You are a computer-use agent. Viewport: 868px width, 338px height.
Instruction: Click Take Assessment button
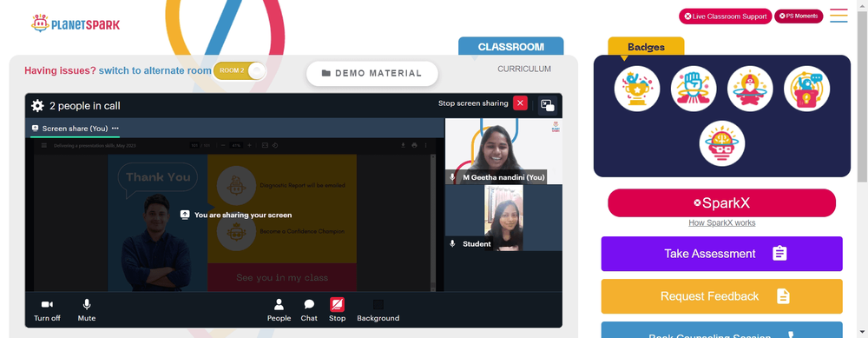click(722, 254)
